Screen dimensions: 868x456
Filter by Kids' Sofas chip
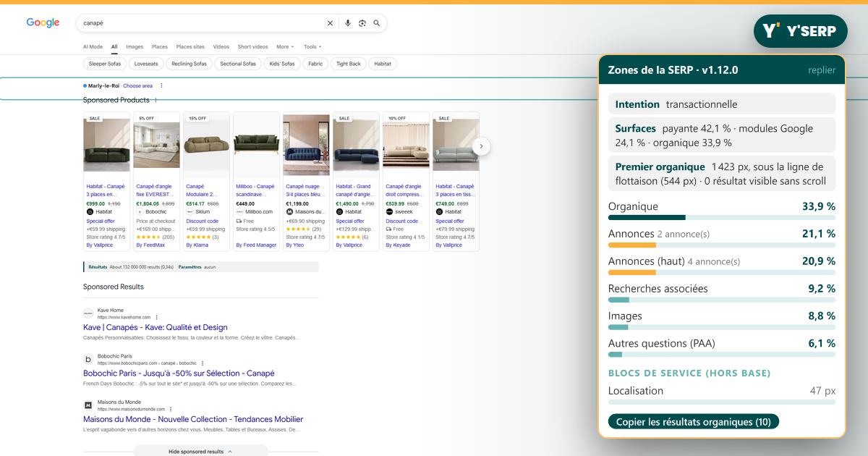pos(282,64)
